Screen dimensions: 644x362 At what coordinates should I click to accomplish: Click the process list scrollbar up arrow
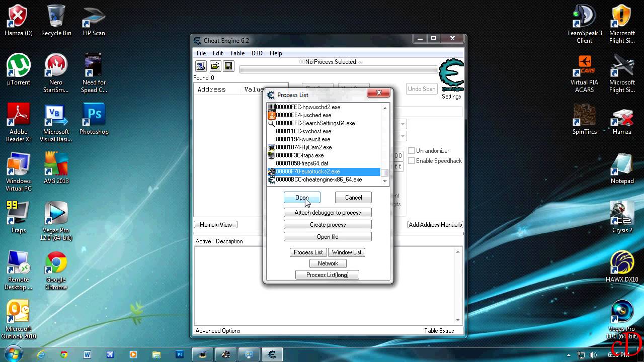tap(385, 108)
